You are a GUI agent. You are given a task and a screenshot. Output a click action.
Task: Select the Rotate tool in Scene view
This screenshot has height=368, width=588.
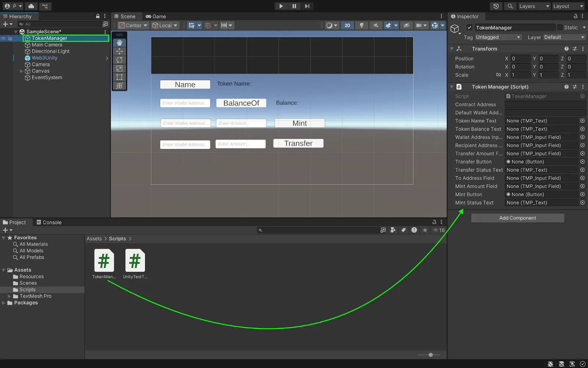coord(119,60)
